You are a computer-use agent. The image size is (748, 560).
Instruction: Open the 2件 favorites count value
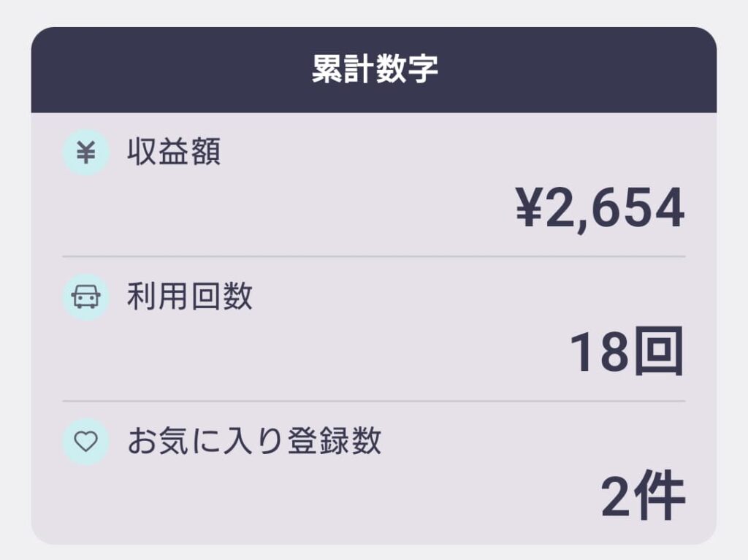tap(643, 499)
